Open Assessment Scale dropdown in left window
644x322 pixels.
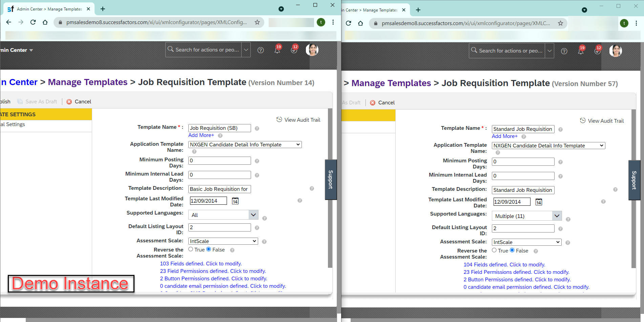pos(223,241)
